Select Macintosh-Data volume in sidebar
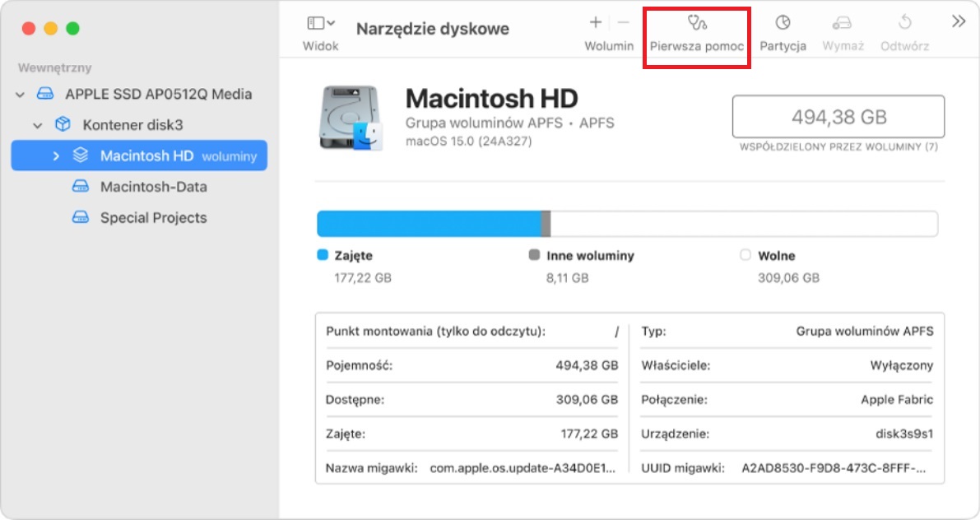Viewport: 980px width, 520px height. point(153,187)
